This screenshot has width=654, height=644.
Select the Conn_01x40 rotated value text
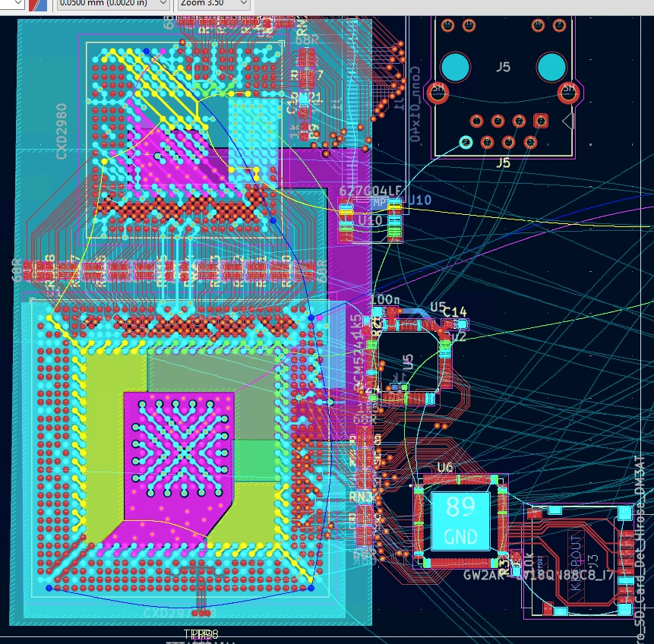click(x=415, y=104)
